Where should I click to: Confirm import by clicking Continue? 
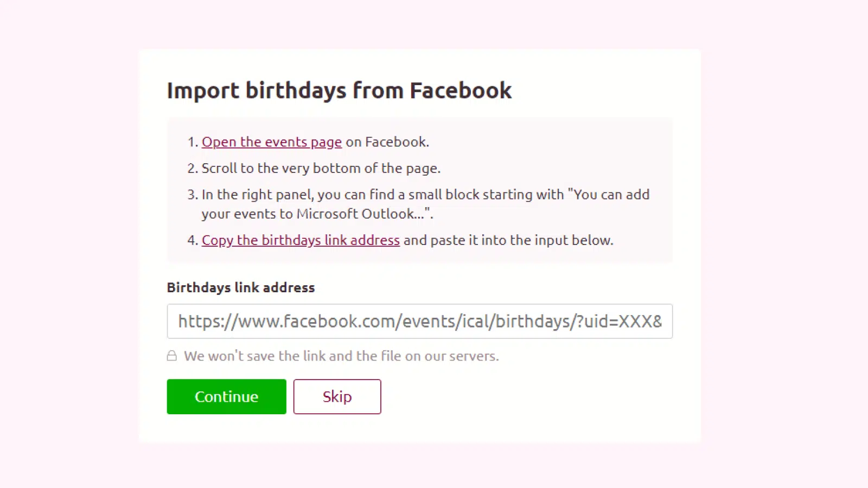(x=226, y=396)
